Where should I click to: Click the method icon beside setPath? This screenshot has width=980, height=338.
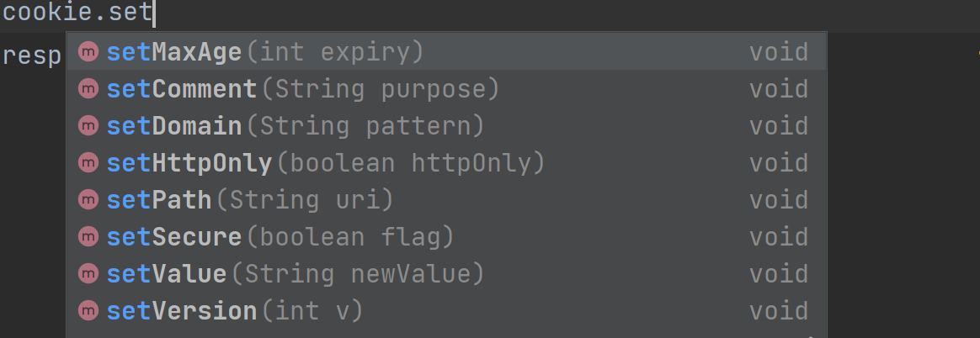[x=88, y=200]
